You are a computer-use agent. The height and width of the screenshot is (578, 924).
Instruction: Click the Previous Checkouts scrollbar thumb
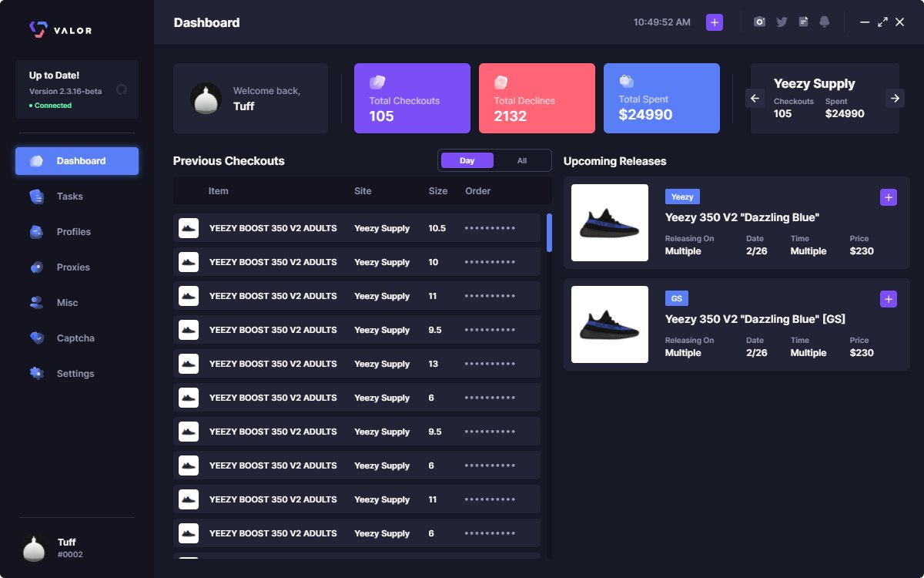[549, 233]
